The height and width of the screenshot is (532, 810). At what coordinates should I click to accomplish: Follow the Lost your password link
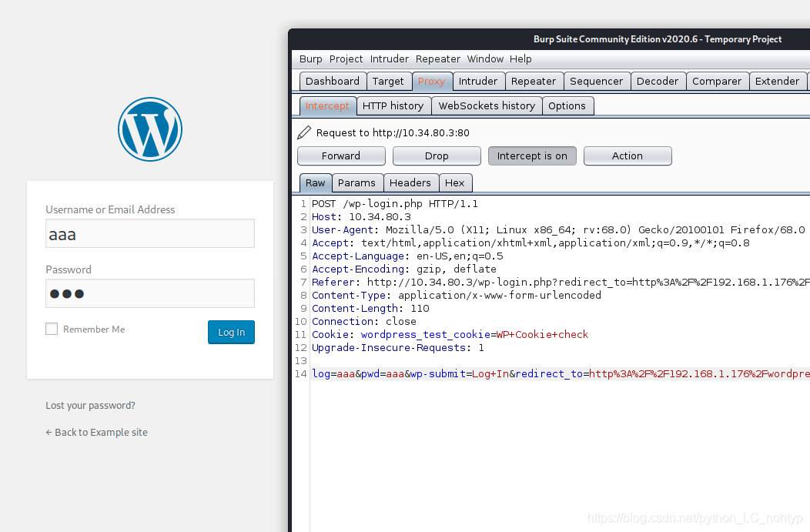coord(90,406)
